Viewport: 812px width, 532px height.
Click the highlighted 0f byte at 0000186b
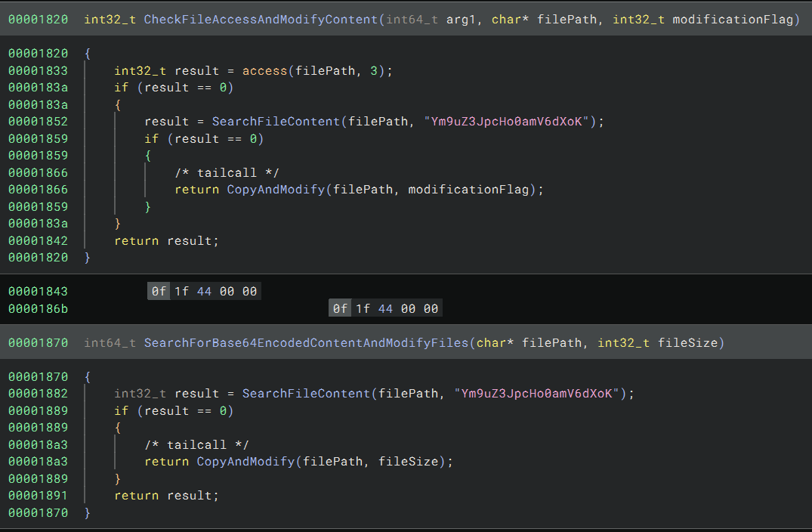coord(340,309)
